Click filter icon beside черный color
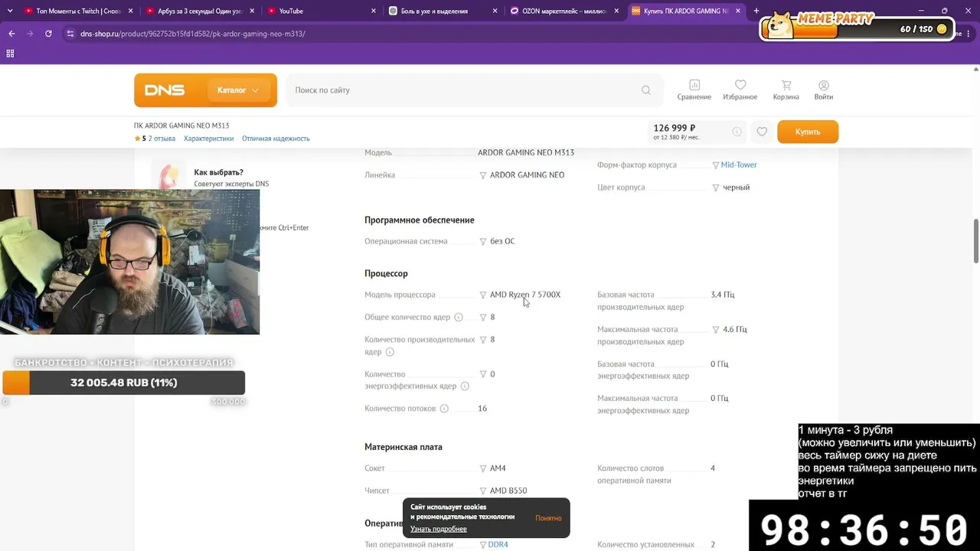 coord(716,187)
